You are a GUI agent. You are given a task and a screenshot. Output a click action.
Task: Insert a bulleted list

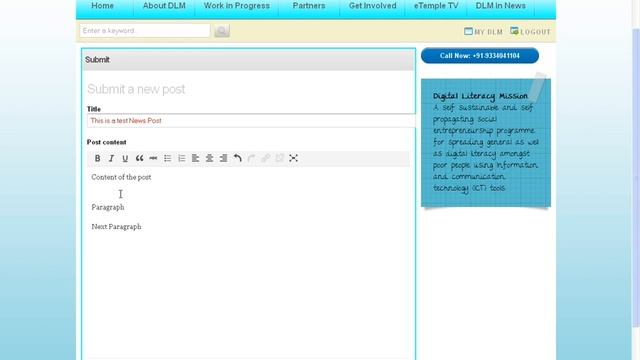pos(167,158)
